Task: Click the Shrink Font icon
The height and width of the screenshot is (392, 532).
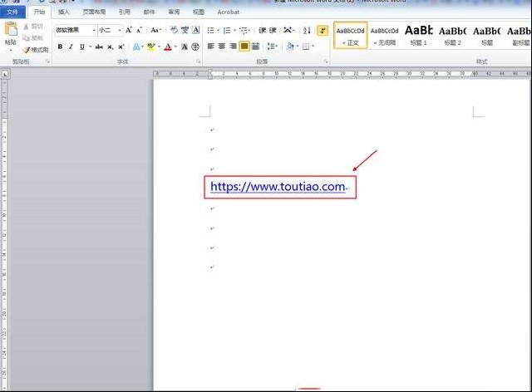Action: (x=139, y=30)
